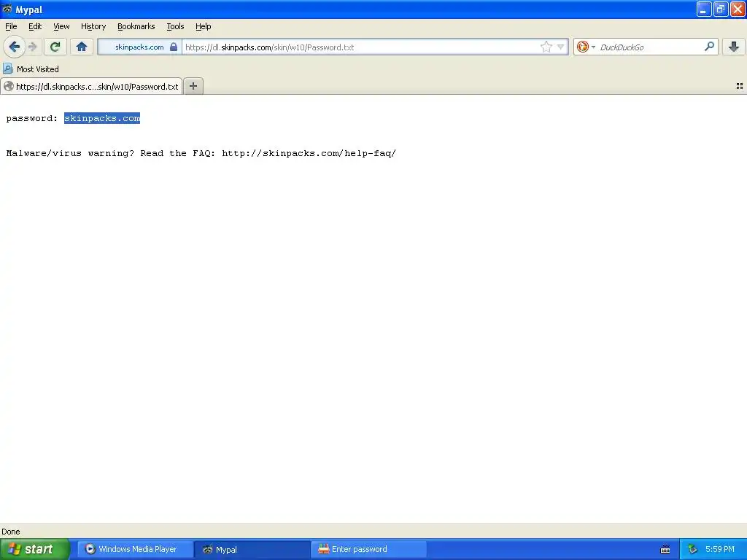Image resolution: width=747 pixels, height=560 pixels.
Task: Open the Bookmarks menu
Action: pyautogui.click(x=136, y=26)
